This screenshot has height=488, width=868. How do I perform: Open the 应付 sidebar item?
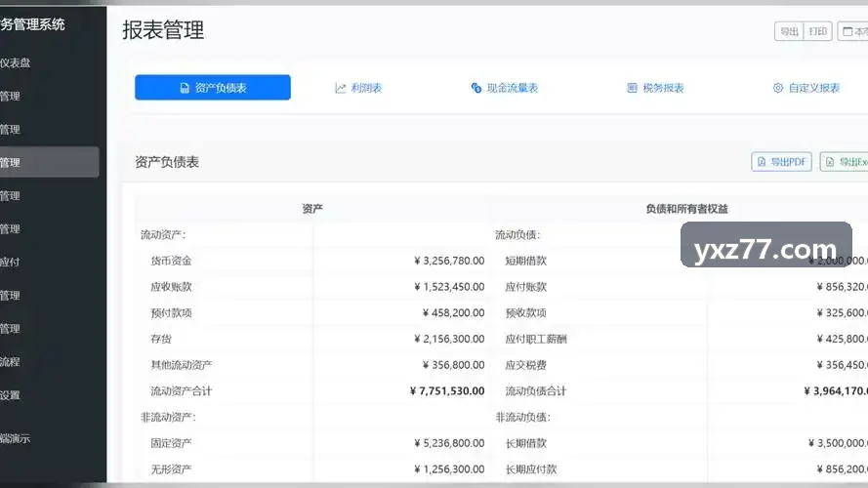(10, 263)
